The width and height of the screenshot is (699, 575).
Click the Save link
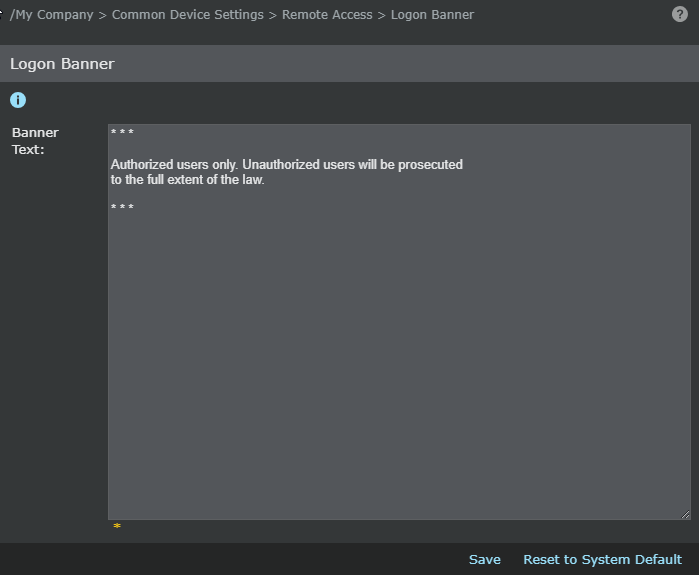[x=485, y=559]
